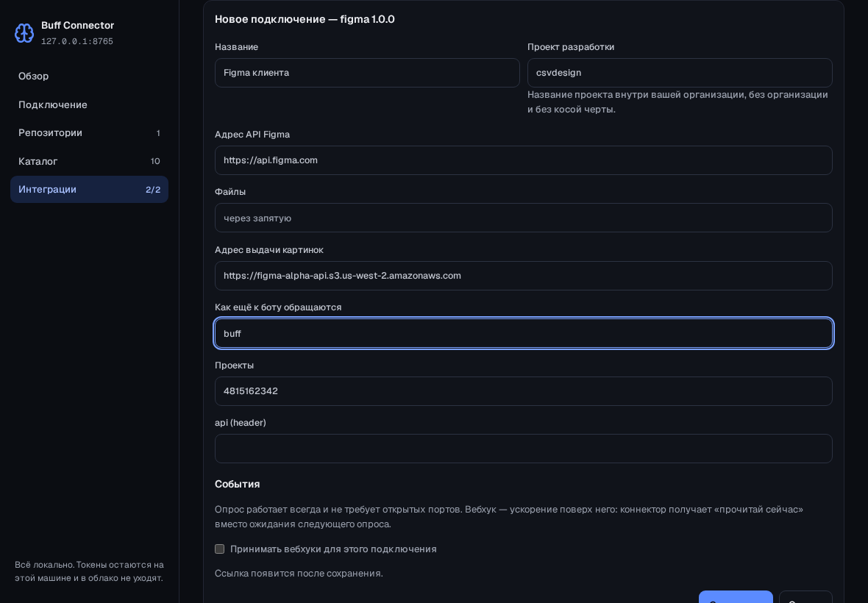Image resolution: width=868 pixels, height=603 pixels.
Task: Click the Адрес выдачи картинок label
Action: 269,249
